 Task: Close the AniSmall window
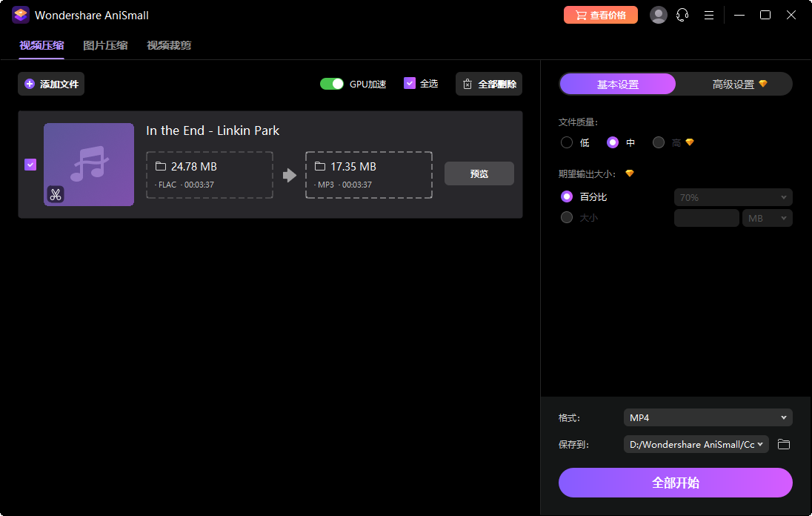(x=791, y=15)
